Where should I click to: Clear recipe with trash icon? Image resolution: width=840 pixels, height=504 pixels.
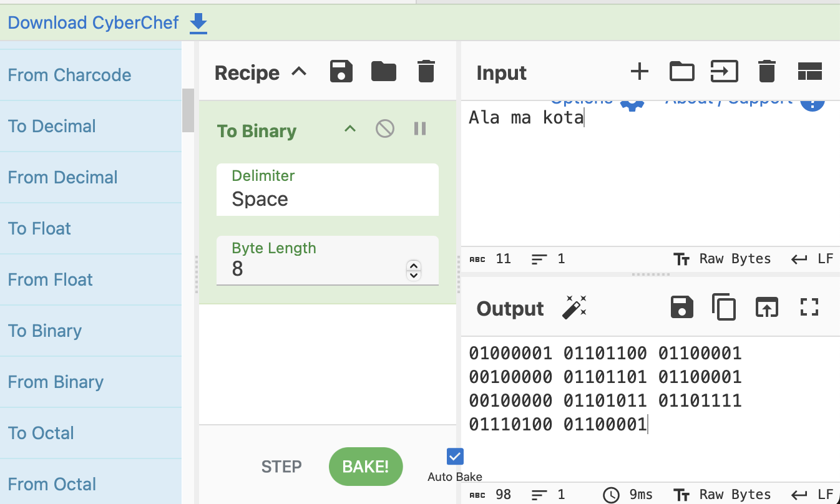[426, 72]
